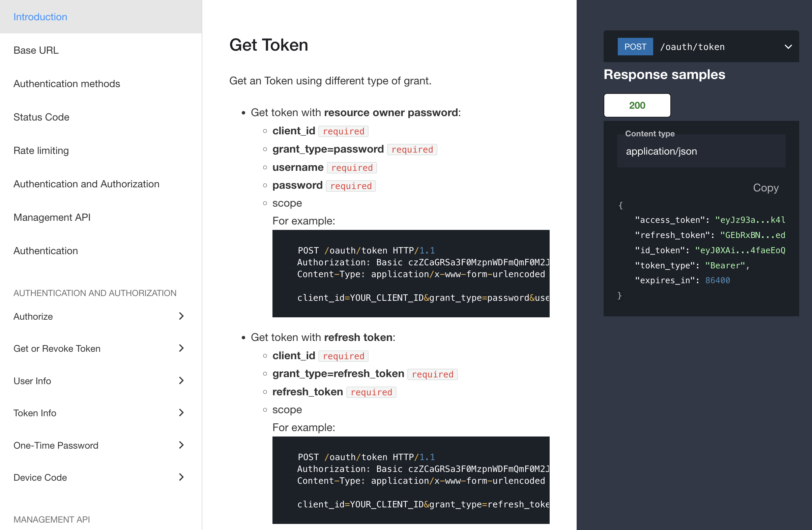The width and height of the screenshot is (812, 530).
Task: Click the Get Token heading
Action: click(268, 45)
